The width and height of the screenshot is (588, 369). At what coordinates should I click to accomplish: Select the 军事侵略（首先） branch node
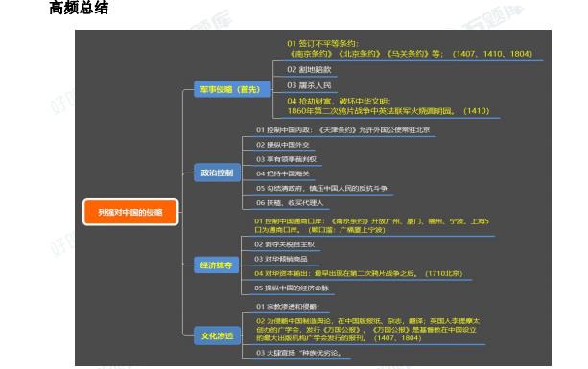[232, 89]
